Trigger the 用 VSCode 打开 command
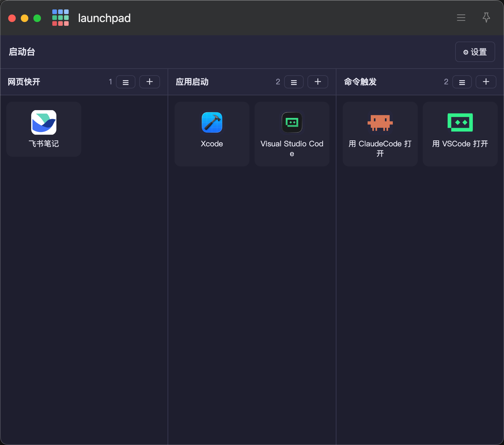Screen dimensions: 504x445 [460, 134]
